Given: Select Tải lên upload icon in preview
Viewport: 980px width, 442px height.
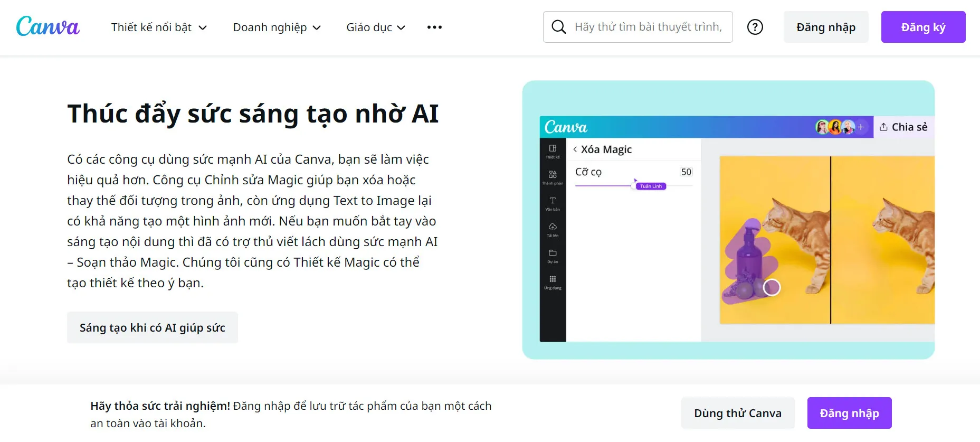Looking at the screenshot, I should (x=553, y=230).
